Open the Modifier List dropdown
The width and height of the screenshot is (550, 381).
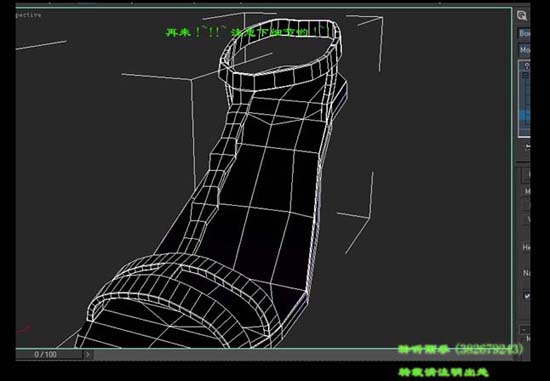(524, 50)
